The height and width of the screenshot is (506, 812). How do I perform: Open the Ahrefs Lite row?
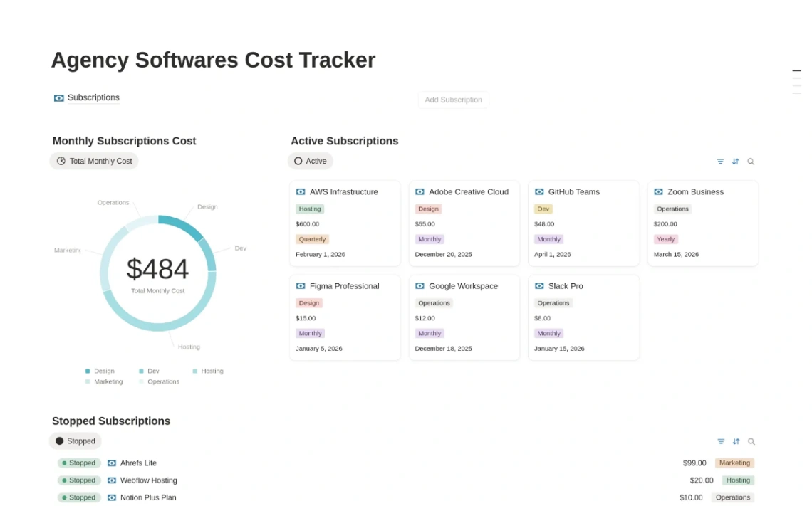(405, 463)
